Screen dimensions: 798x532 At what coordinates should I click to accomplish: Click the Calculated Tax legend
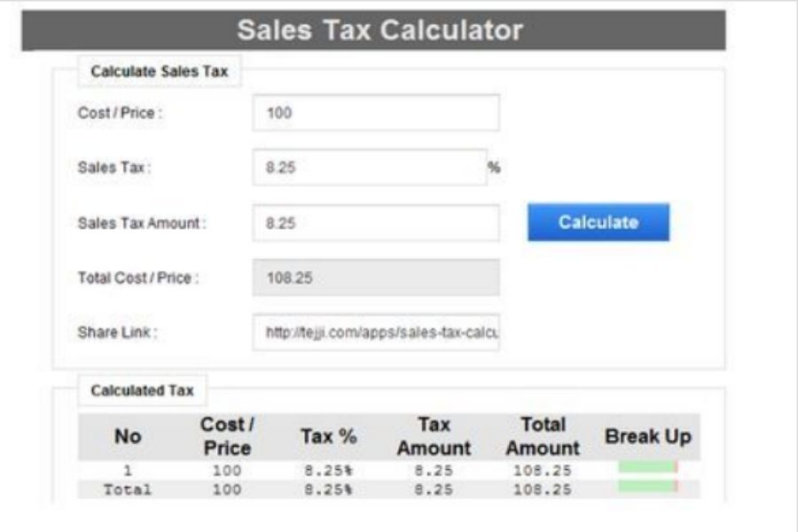coord(143,390)
